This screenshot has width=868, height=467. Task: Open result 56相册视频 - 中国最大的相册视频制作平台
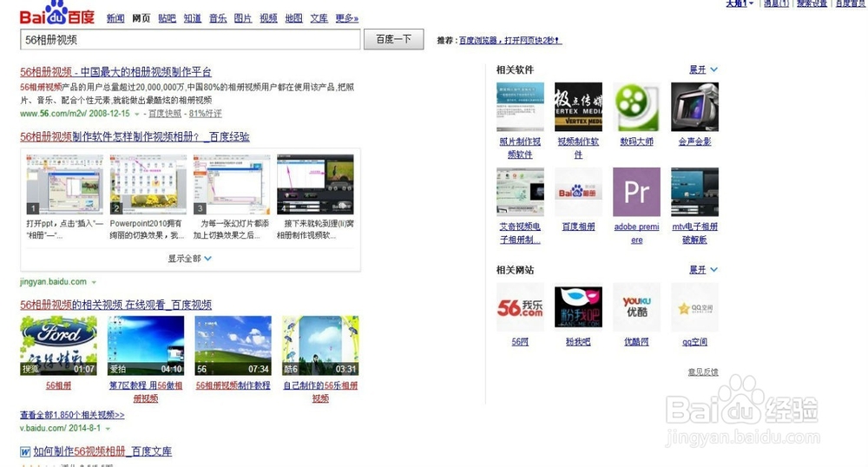pos(115,72)
